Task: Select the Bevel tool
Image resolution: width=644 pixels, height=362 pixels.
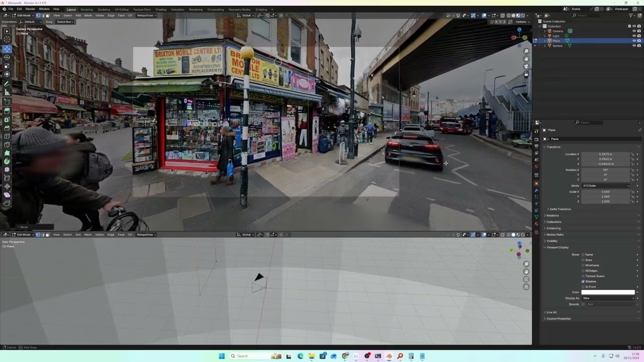Action: 7,128
